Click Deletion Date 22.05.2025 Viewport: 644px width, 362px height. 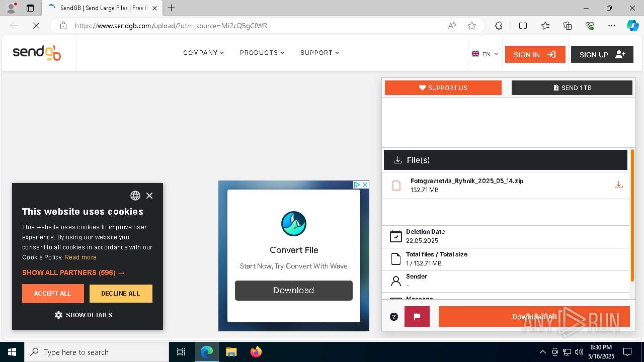point(506,236)
